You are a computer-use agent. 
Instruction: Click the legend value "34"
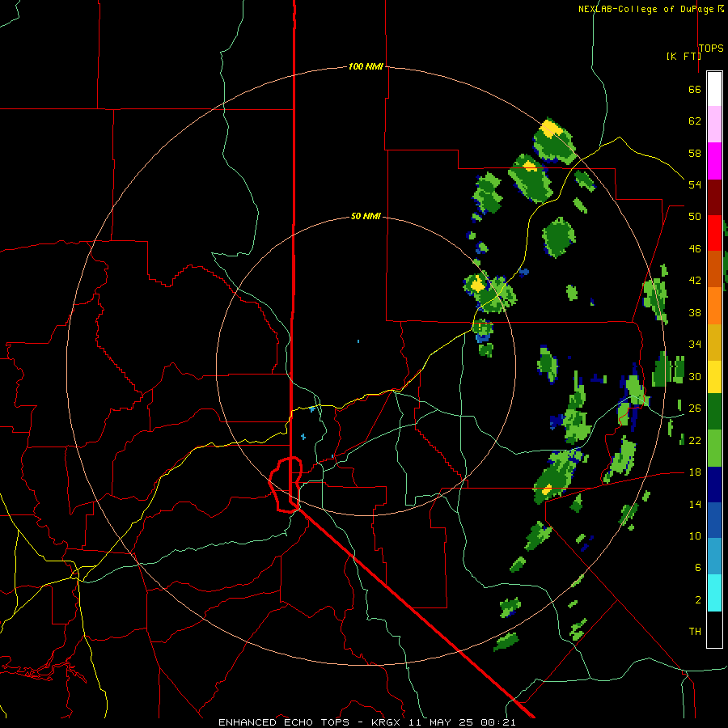coord(695,345)
